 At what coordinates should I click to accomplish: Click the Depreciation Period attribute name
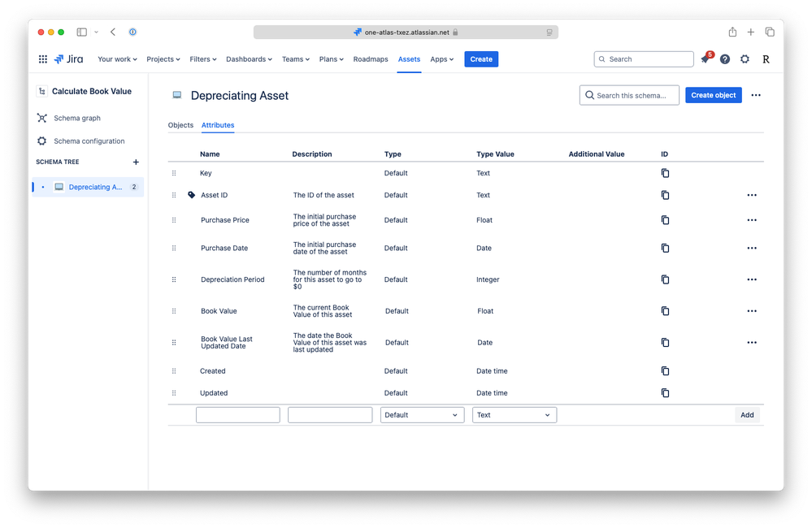pyautogui.click(x=232, y=279)
